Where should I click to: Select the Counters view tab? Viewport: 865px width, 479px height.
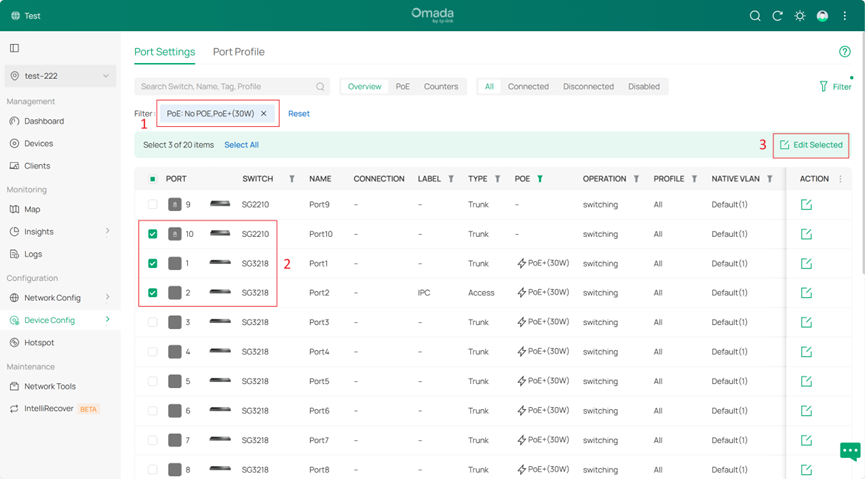pyautogui.click(x=441, y=87)
